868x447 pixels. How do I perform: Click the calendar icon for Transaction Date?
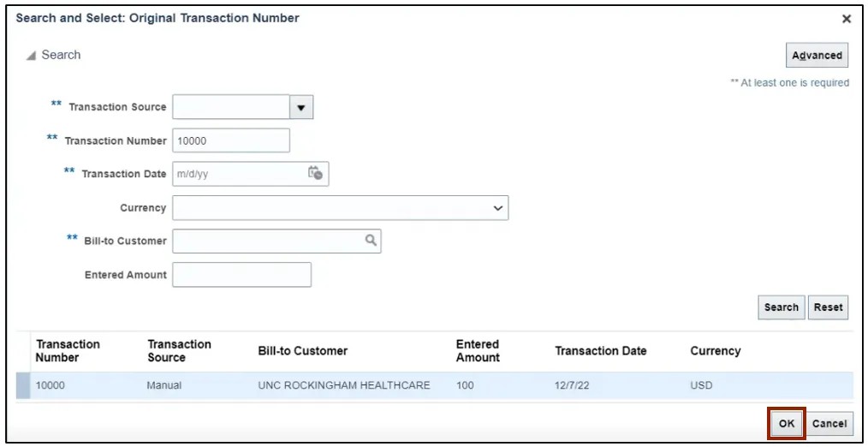[x=315, y=173]
